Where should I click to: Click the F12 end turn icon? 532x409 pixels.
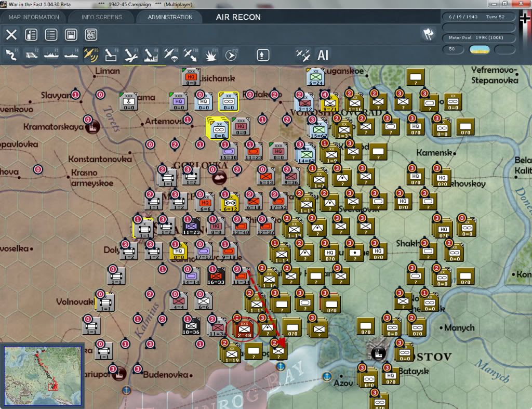click(231, 55)
